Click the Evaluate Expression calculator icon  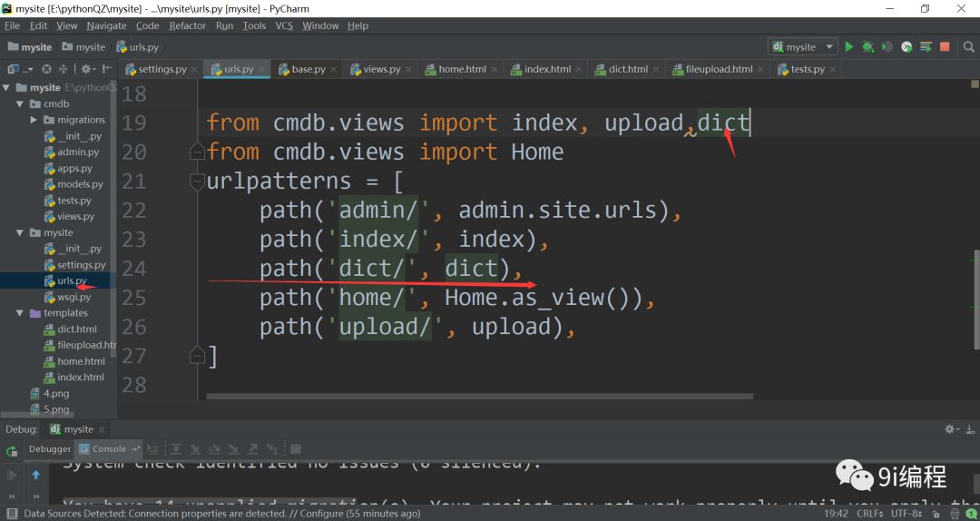point(296,449)
